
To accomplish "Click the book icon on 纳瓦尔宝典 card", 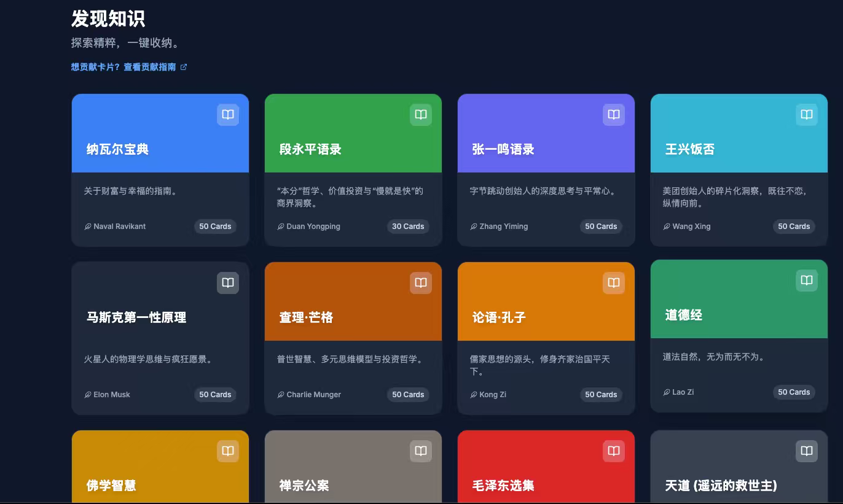I will coord(227,115).
